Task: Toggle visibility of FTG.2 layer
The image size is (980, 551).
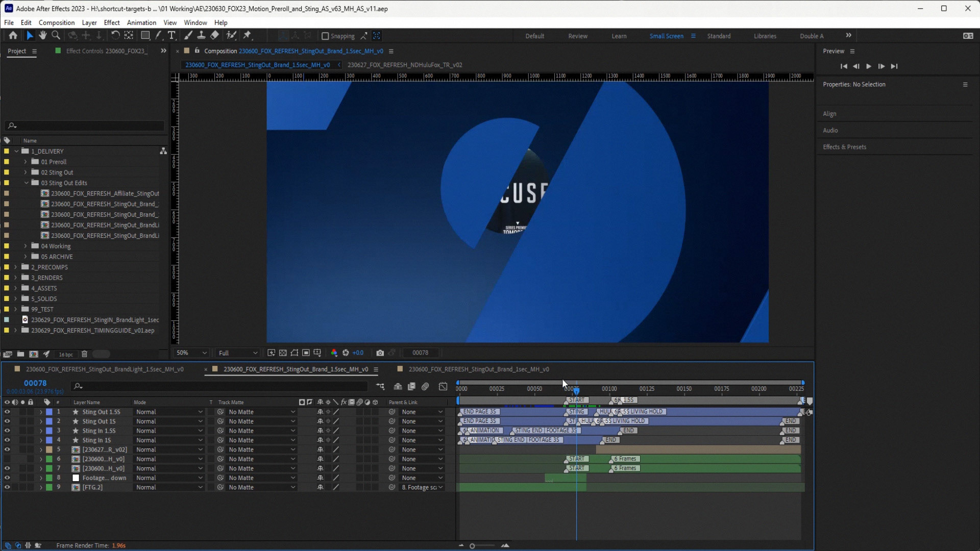Action: point(7,487)
